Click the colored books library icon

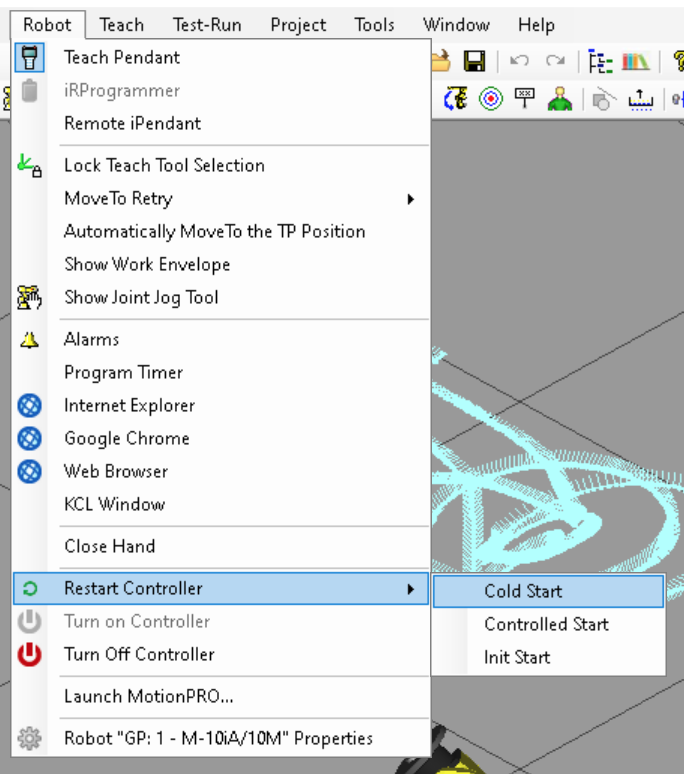click(x=636, y=61)
